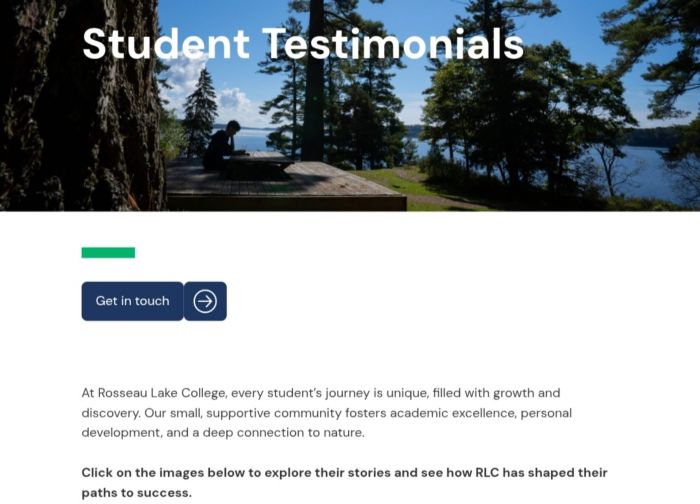The image size is (700, 504).
Task: Click the white clouds in the banner sky
Action: pyautogui.click(x=228, y=100)
